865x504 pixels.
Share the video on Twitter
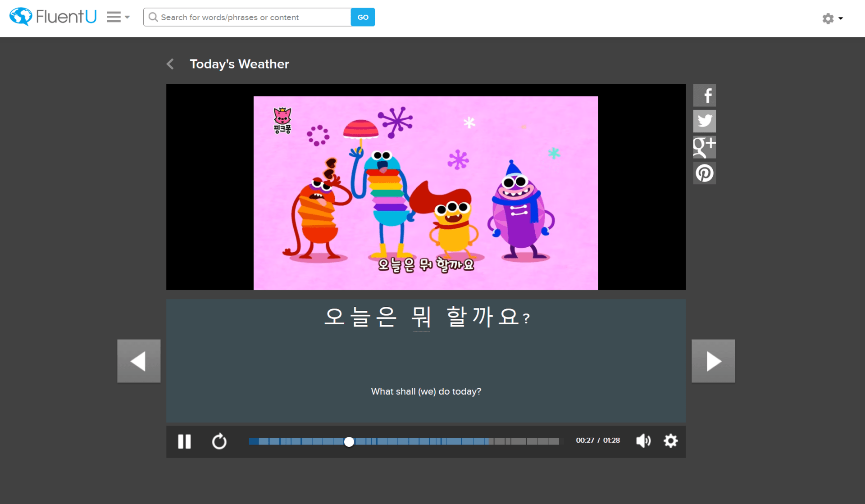coord(705,121)
